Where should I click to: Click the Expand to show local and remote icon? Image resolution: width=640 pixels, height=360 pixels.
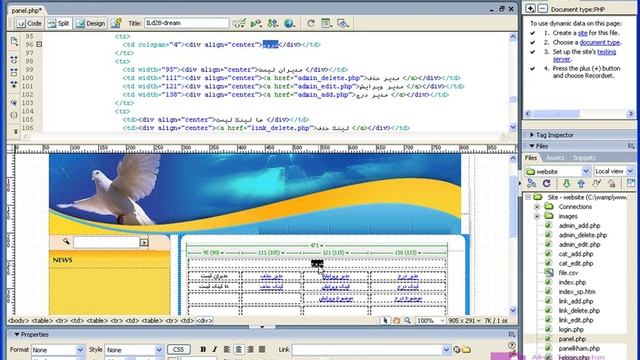pyautogui.click(x=631, y=184)
